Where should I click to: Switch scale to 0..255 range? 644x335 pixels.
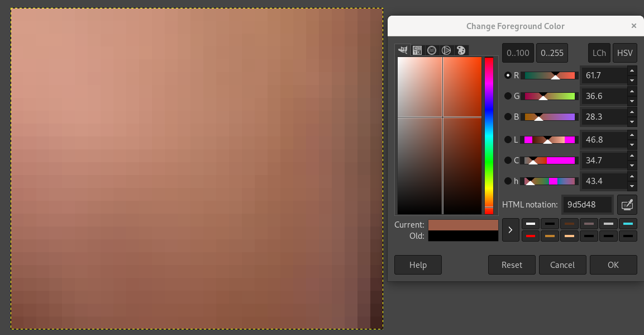[552, 53]
